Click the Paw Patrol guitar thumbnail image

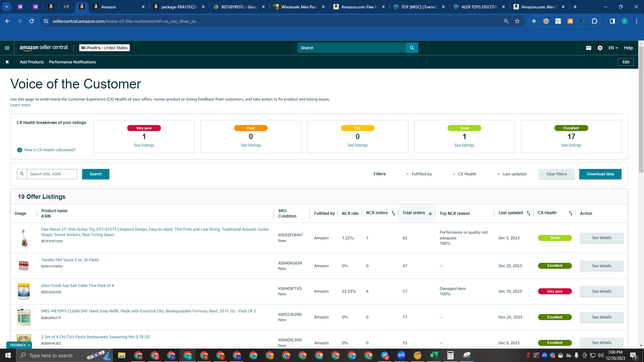click(24, 238)
